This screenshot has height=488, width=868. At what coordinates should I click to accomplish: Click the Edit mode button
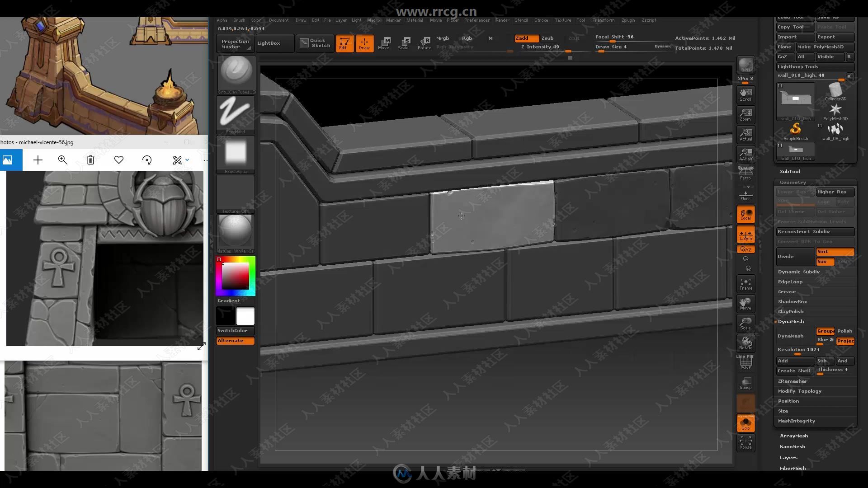click(344, 43)
